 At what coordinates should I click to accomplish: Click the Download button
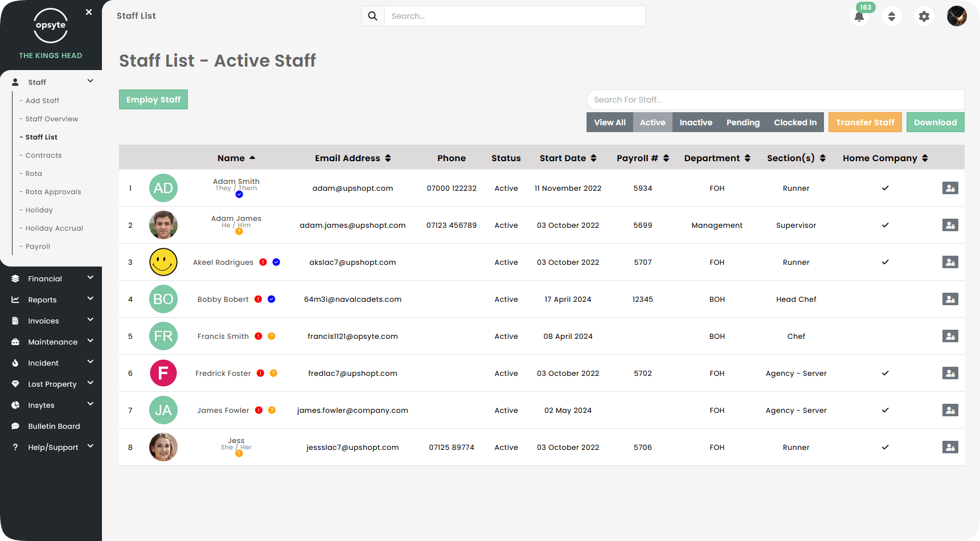pyautogui.click(x=936, y=122)
